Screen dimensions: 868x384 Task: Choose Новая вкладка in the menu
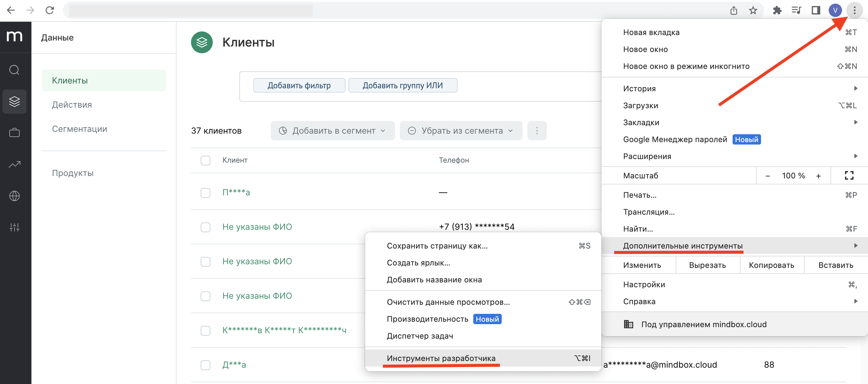click(x=734, y=32)
